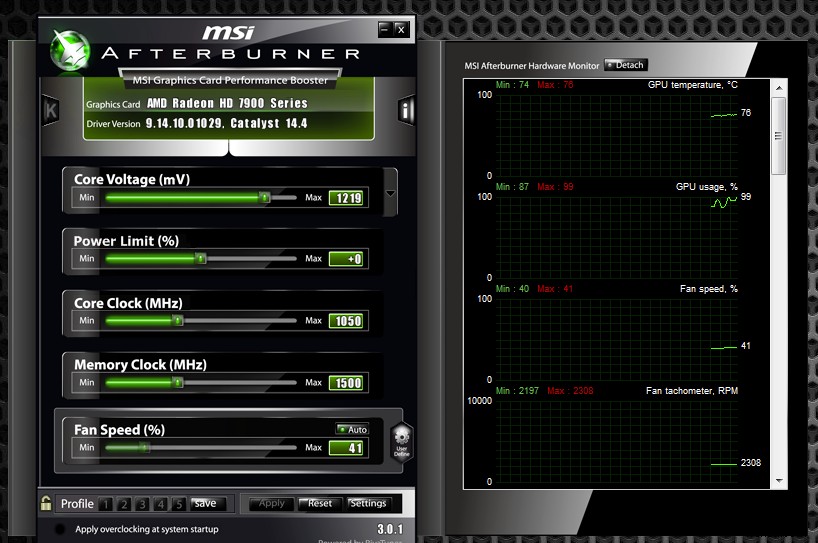Click the Memory Clock value field

click(347, 383)
